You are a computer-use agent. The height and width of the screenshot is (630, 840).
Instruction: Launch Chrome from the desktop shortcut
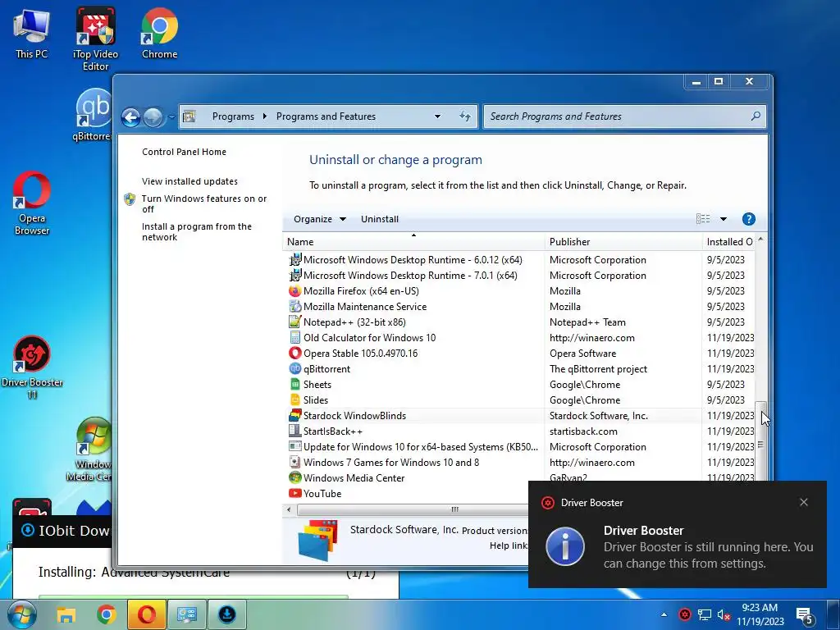[x=159, y=33]
